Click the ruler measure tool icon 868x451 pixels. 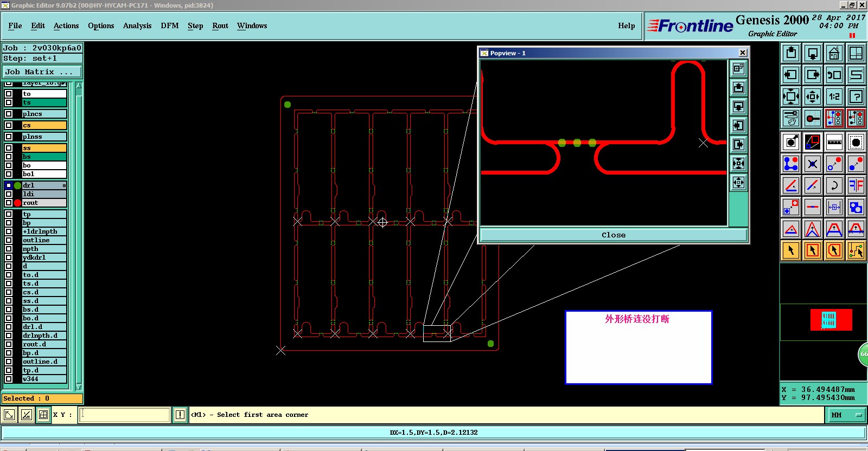pyautogui.click(x=834, y=142)
